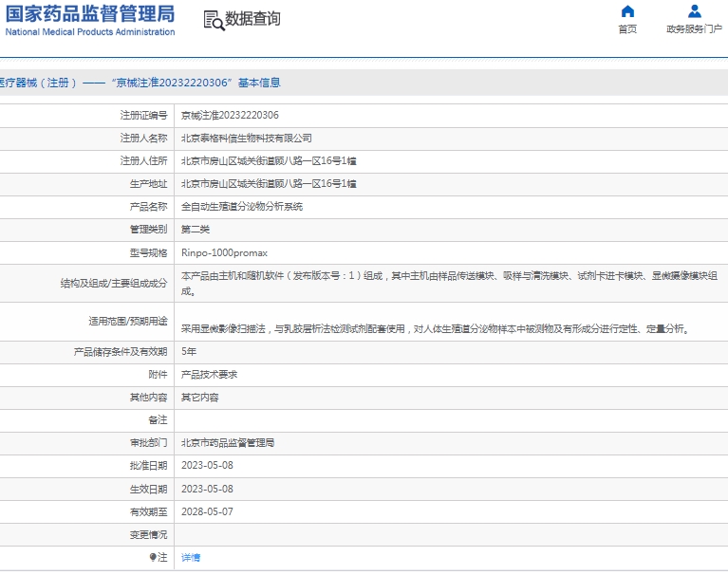Select registrant name 北京泰格科信生物科技有限公司
The image size is (728, 575).
(246, 138)
